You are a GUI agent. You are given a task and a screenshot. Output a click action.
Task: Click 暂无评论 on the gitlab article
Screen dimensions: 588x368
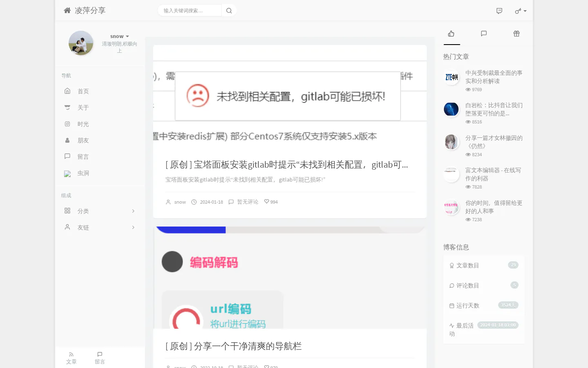coord(248,202)
